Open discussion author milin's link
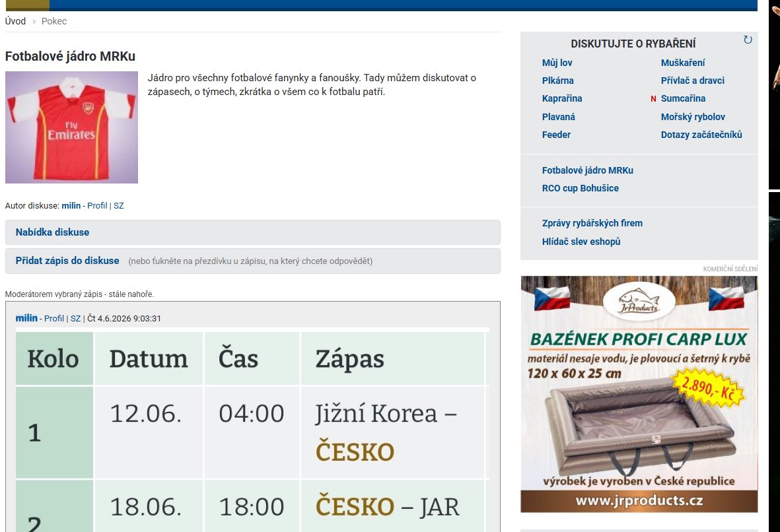The image size is (780, 532). [x=71, y=206]
